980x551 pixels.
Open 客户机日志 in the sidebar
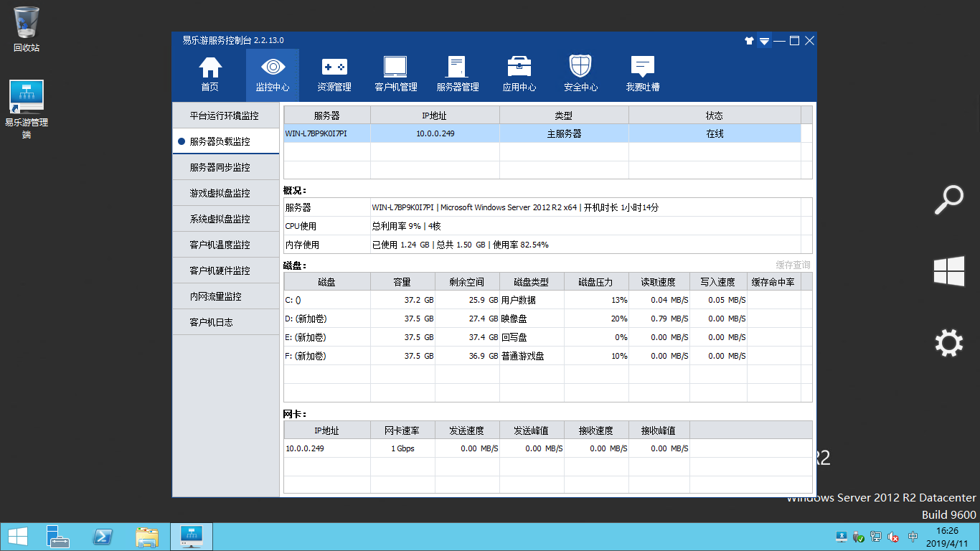(x=226, y=322)
